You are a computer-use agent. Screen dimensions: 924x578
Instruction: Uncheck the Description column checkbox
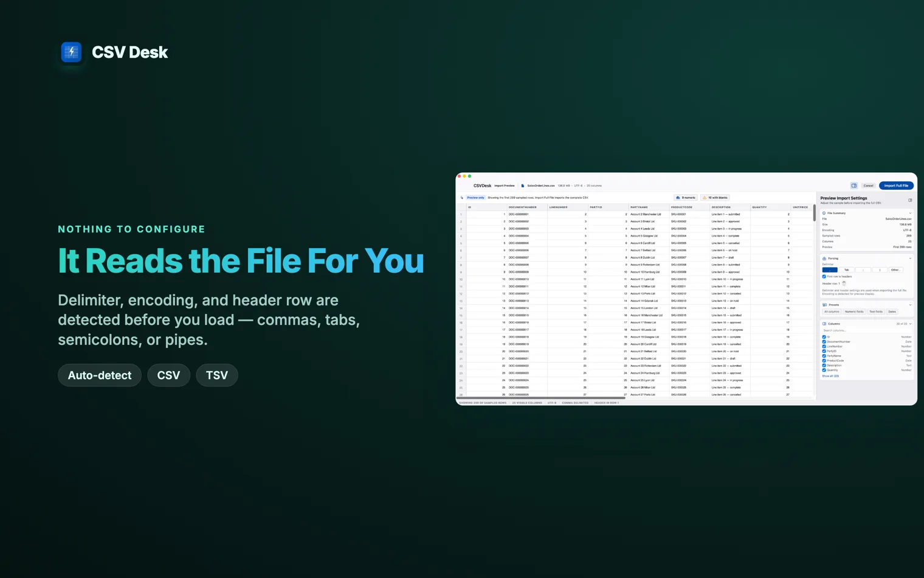point(824,365)
